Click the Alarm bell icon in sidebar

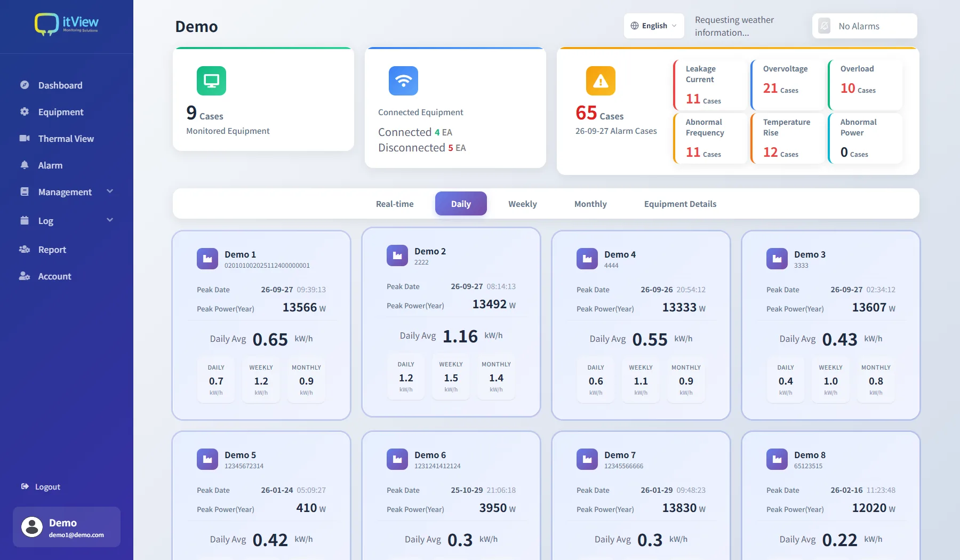(25, 165)
